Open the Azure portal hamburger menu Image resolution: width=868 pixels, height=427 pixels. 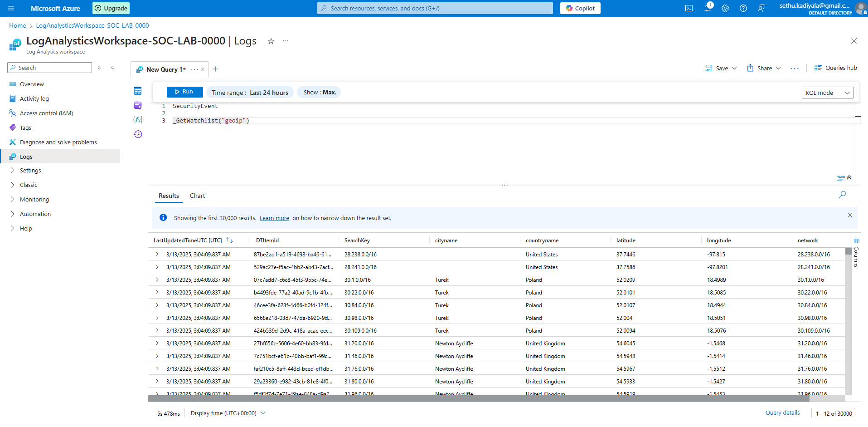click(x=11, y=8)
